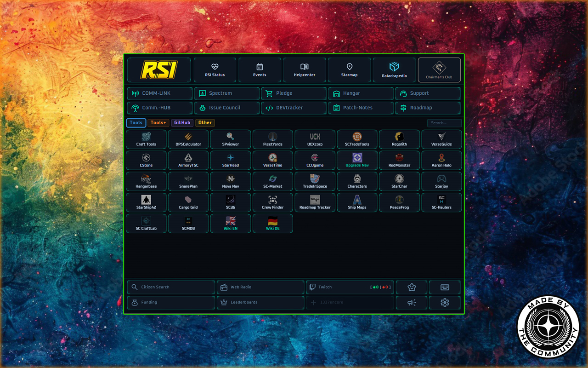The image size is (588, 368).
Task: Open the Events calendar button
Action: pyautogui.click(x=260, y=70)
